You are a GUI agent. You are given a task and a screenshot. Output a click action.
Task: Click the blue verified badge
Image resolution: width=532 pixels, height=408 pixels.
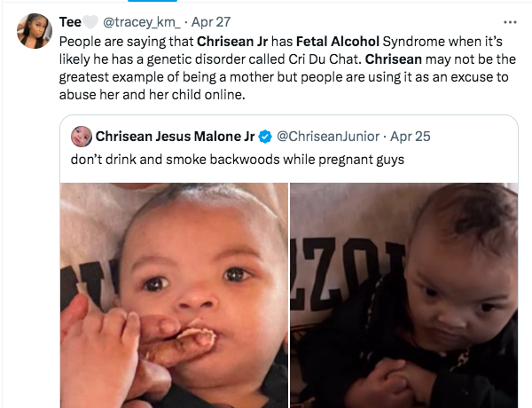pos(264,137)
